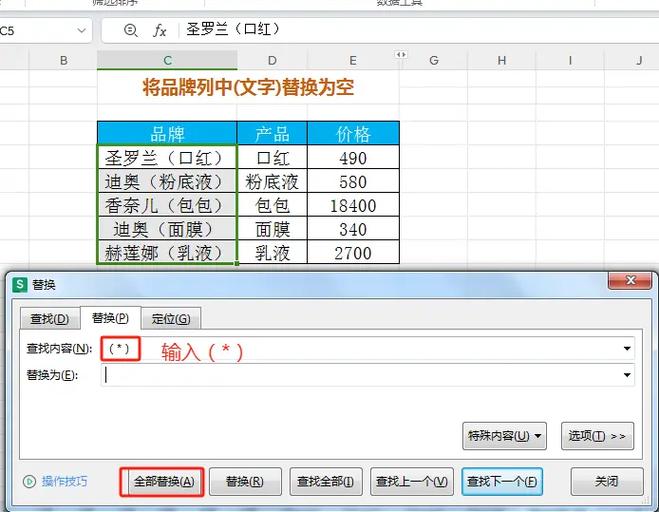Click the column split arrows icon near column E
This screenshot has width=659, height=512.
pos(401,55)
